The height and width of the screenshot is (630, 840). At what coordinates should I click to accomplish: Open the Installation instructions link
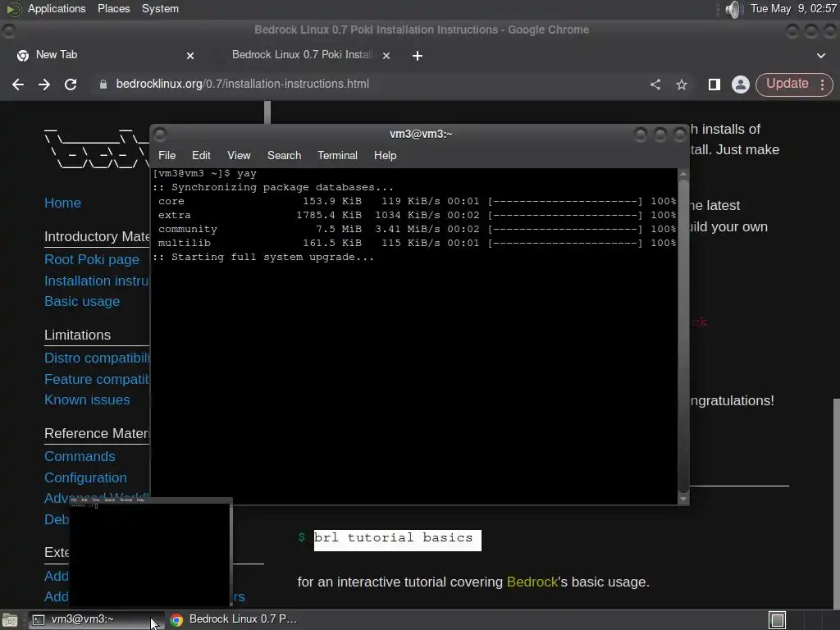click(x=97, y=281)
